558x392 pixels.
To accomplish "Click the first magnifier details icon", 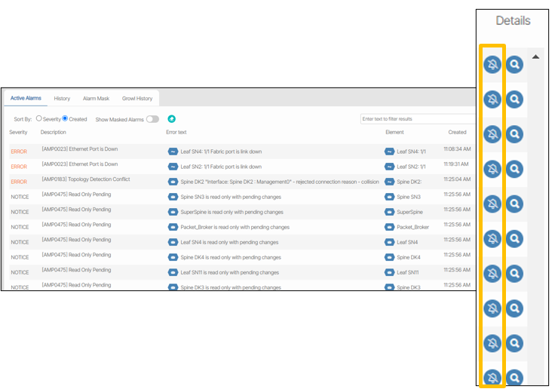I will (514, 65).
